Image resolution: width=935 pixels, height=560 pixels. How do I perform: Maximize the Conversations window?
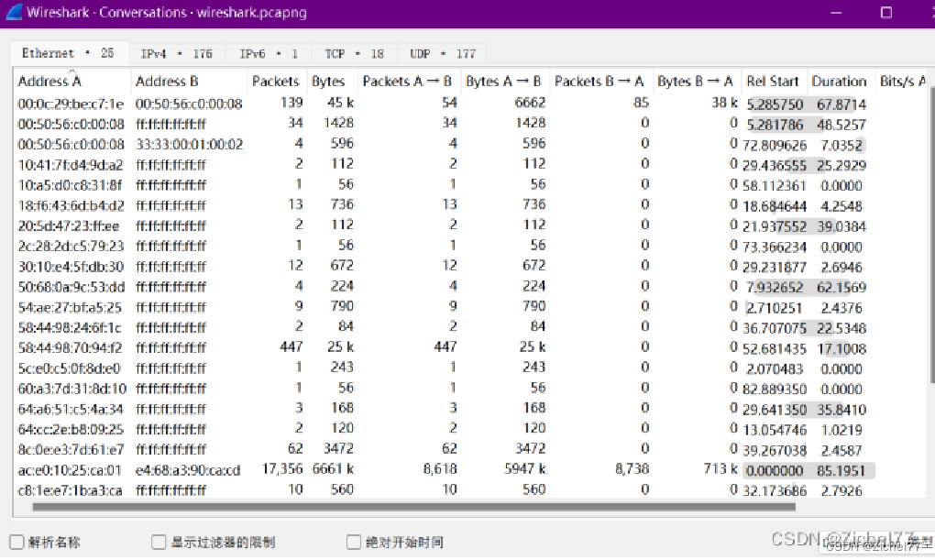[x=886, y=13]
